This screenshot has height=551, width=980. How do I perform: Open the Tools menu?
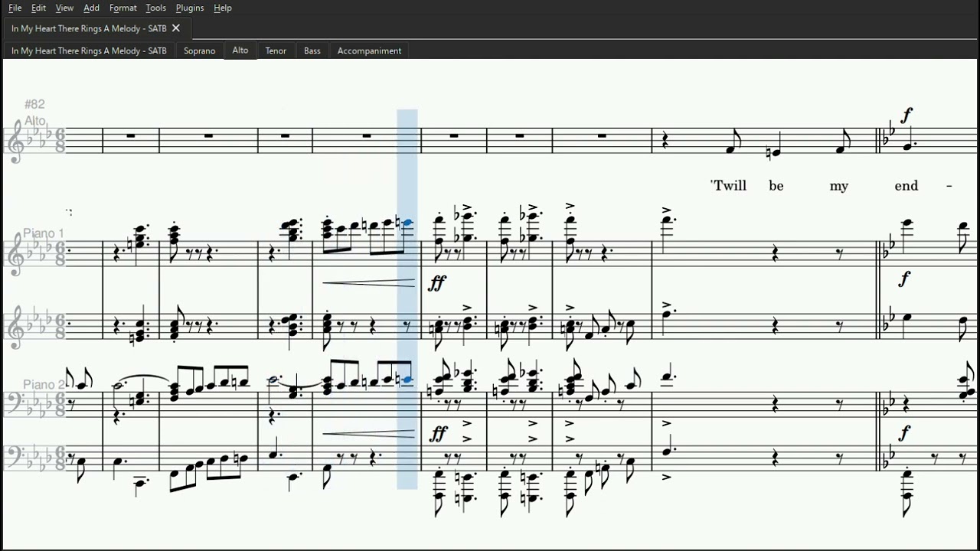[x=155, y=8]
